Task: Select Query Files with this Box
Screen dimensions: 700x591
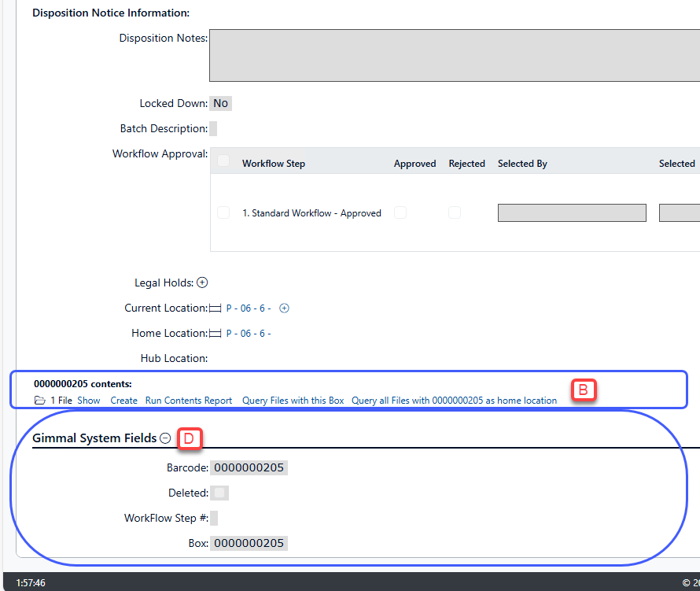Action: click(x=293, y=401)
